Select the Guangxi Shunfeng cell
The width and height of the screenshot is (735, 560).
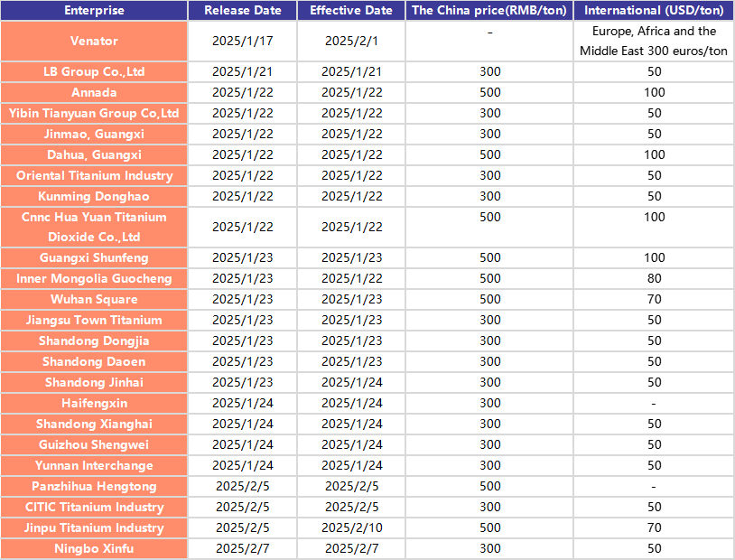pyautogui.click(x=94, y=257)
